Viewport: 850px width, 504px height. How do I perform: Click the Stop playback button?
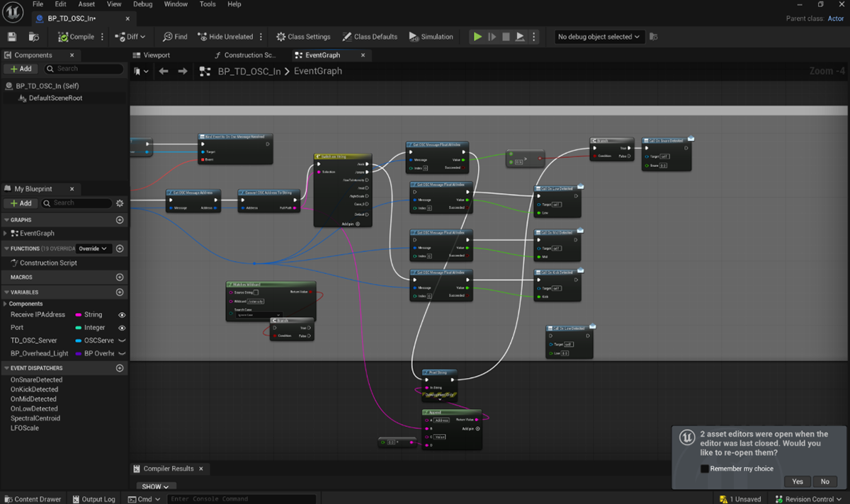click(506, 37)
